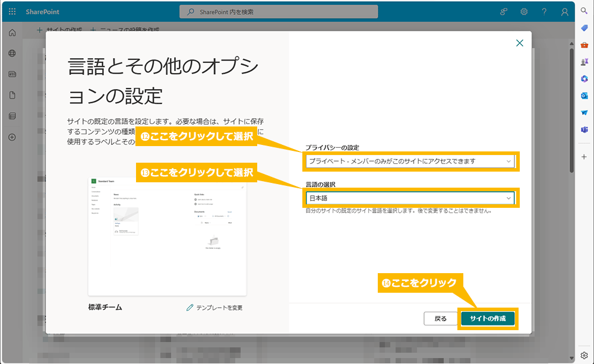Screen dimensions: 594x364
Task: Open the paper plane icon in browser sidebar
Action: [584, 112]
